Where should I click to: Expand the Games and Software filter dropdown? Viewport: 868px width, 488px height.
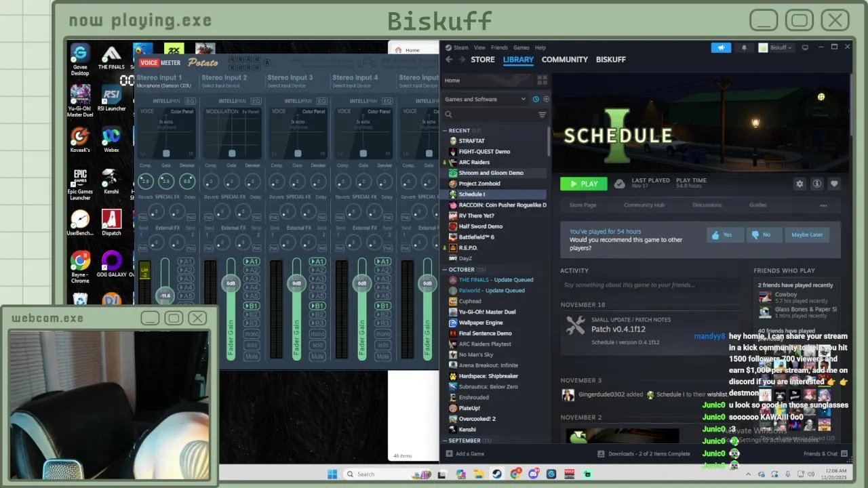pos(485,99)
